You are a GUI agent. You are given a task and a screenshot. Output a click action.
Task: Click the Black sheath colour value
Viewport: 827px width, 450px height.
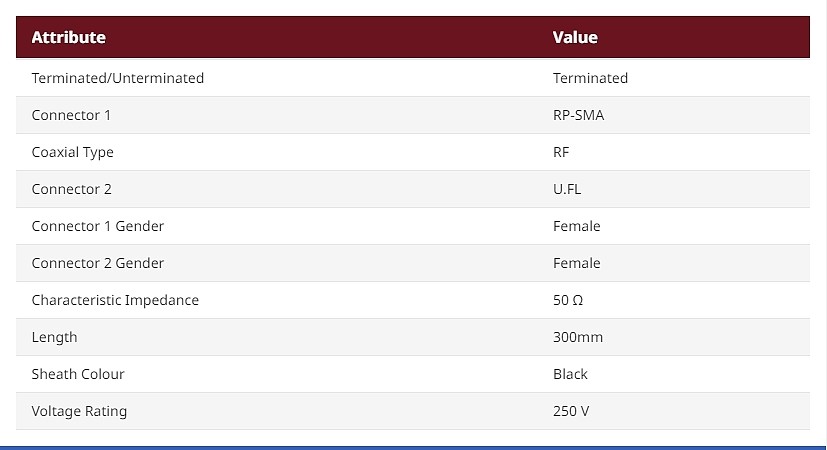tap(570, 374)
